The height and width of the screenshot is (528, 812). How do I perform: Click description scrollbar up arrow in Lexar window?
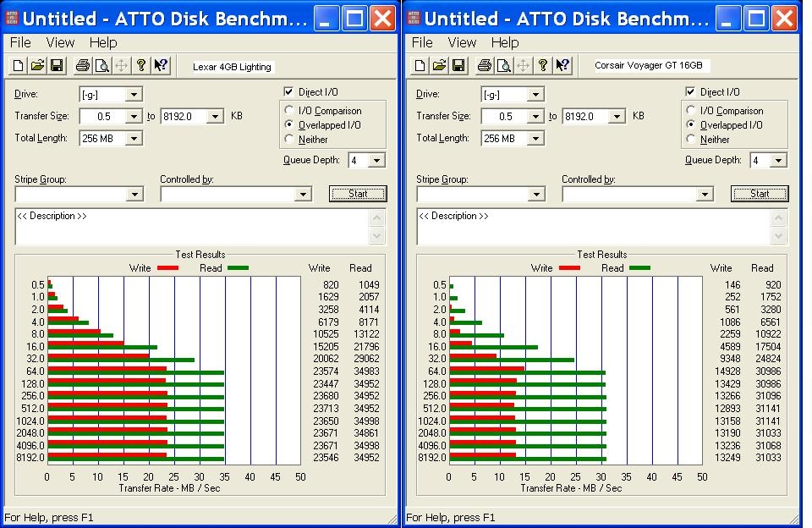click(377, 218)
